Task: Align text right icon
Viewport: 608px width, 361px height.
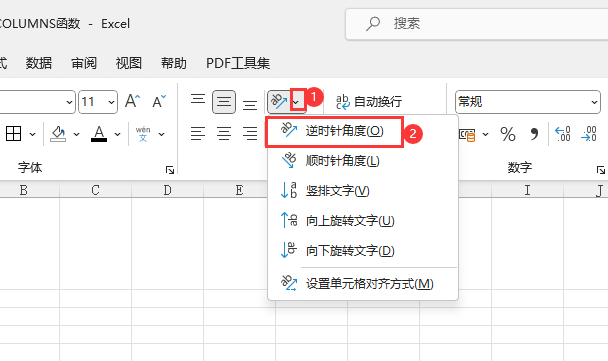Action: [x=250, y=134]
